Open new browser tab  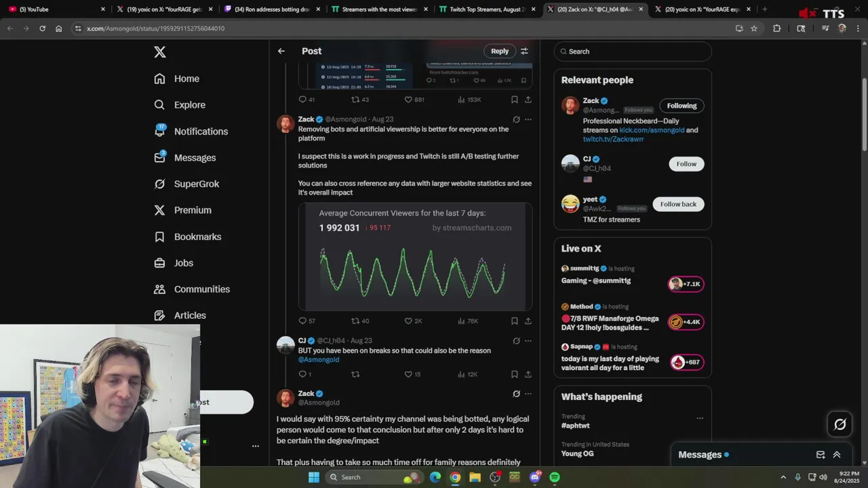[x=764, y=9]
